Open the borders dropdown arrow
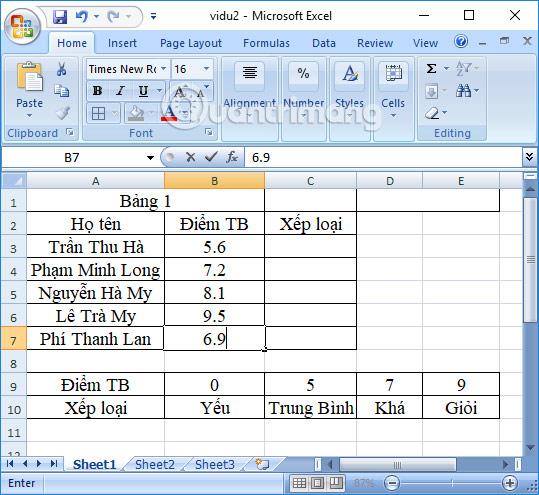This screenshot has height=495, width=539. click(114, 113)
